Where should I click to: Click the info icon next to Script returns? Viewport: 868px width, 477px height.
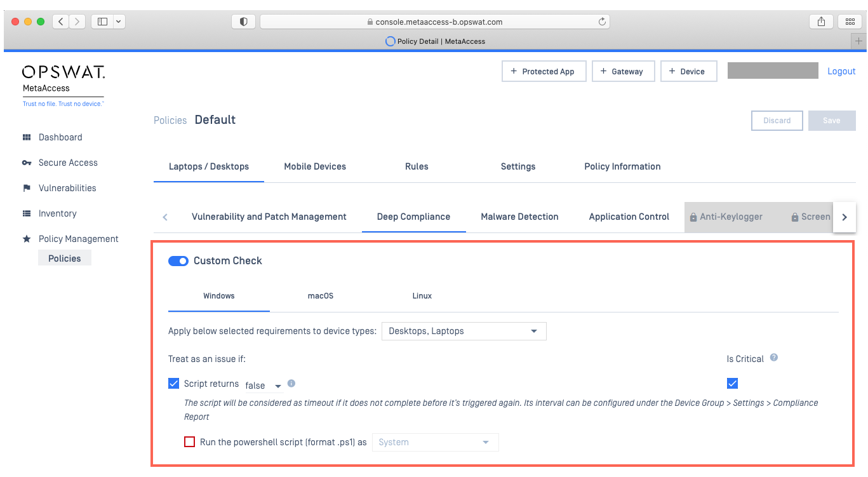[x=291, y=384]
